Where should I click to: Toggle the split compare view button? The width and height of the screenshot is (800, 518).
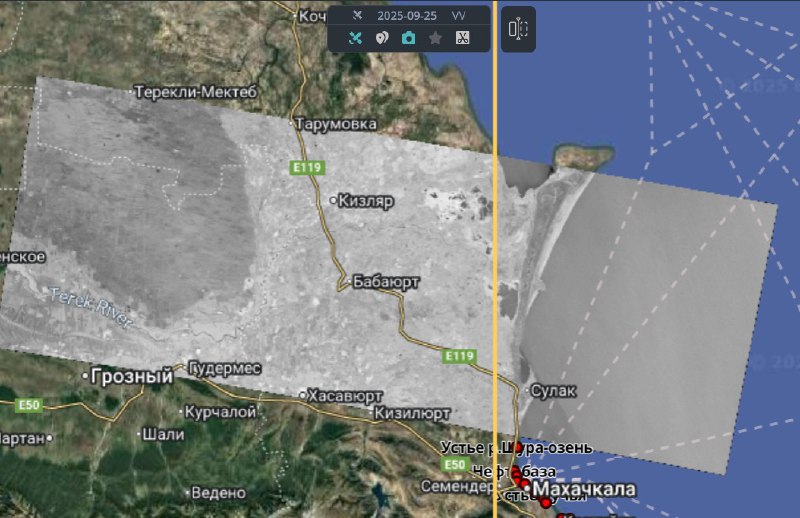518,30
